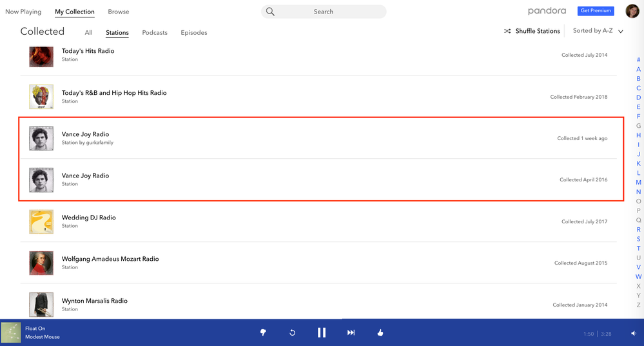Click the replay track icon
The width and height of the screenshot is (644, 346).
292,332
